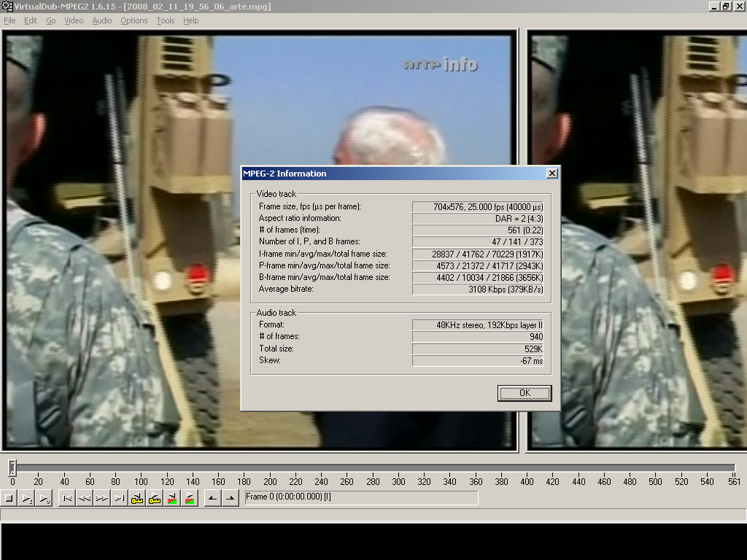Jump to the start of the video
The image size is (747, 560).
pyautogui.click(x=66, y=498)
